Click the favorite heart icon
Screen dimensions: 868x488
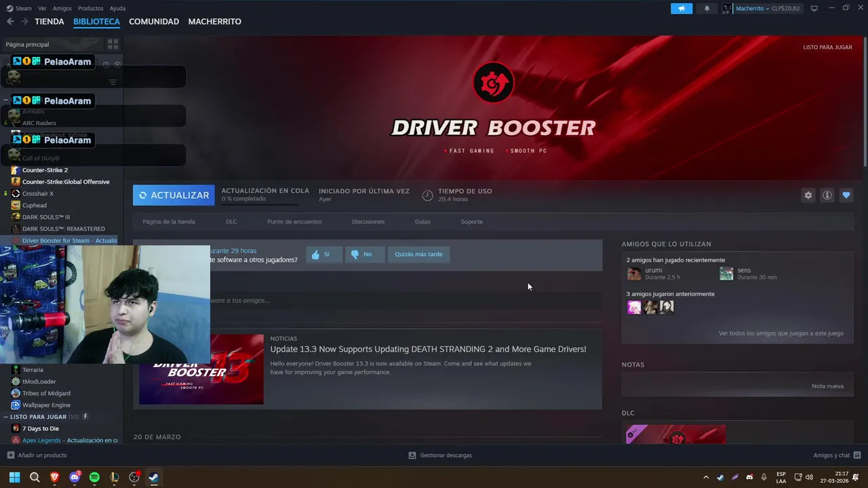pos(846,195)
